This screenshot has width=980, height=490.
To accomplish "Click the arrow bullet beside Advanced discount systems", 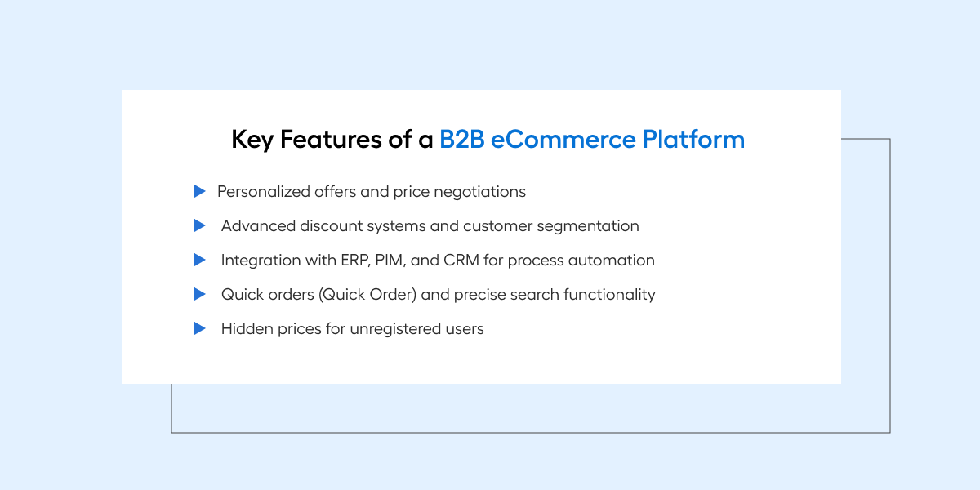I will pos(199,225).
